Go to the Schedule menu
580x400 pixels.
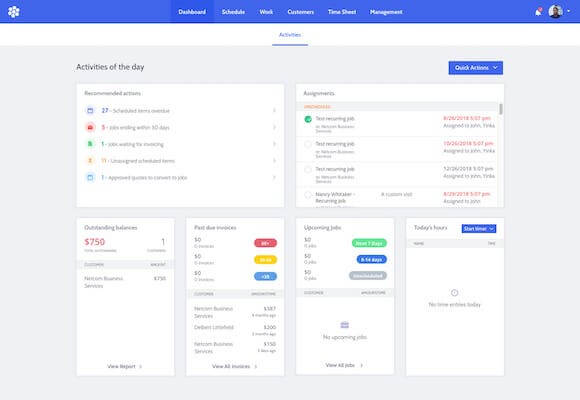pos(233,12)
